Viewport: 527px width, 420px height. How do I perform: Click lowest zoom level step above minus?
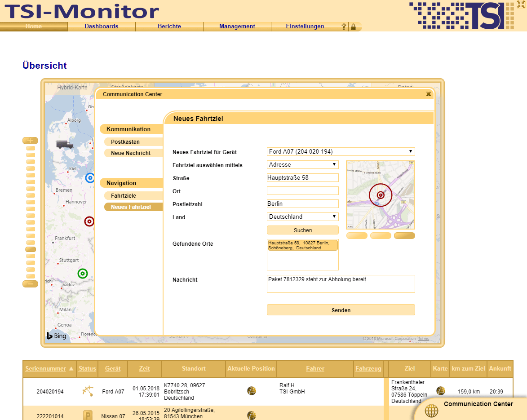pyautogui.click(x=30, y=276)
